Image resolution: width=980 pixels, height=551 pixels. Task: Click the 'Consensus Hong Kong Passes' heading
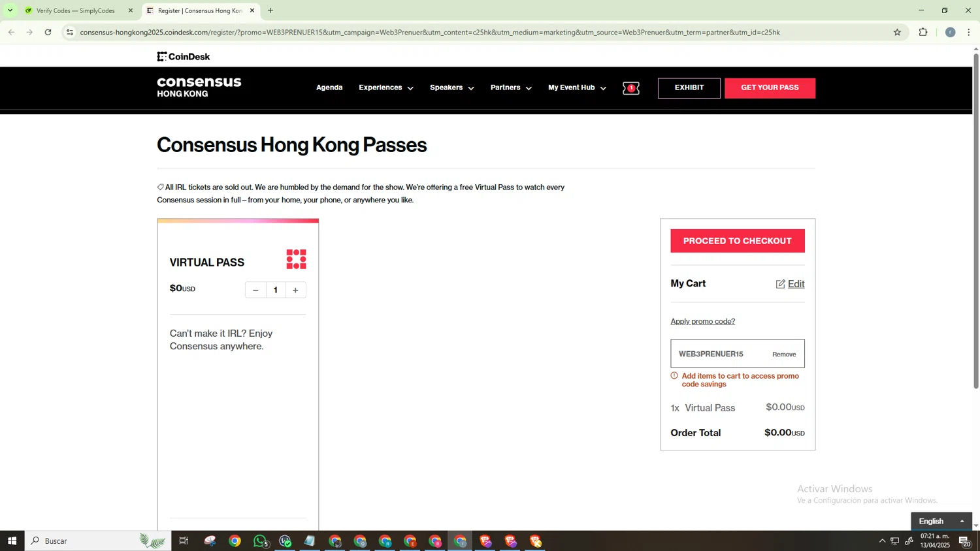click(292, 145)
